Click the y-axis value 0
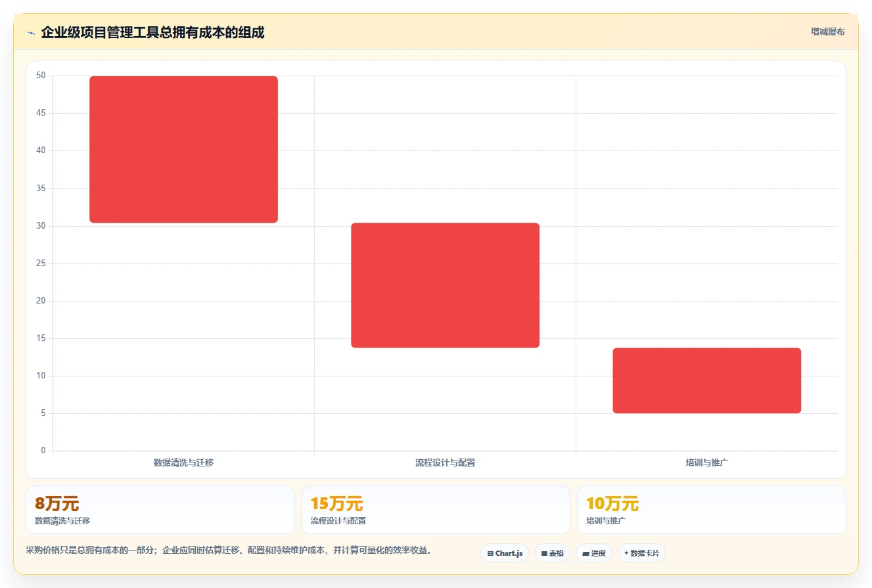Screen dimensions: 872x588 coord(43,451)
